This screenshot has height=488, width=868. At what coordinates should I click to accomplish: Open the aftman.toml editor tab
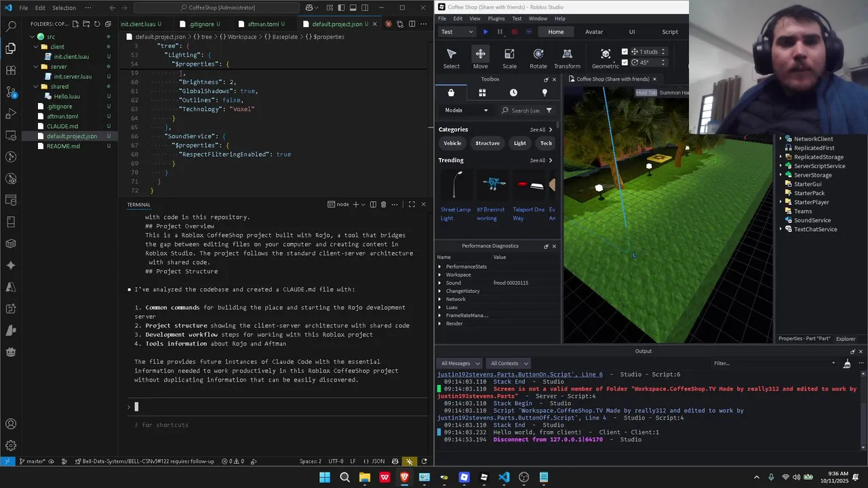tap(263, 24)
